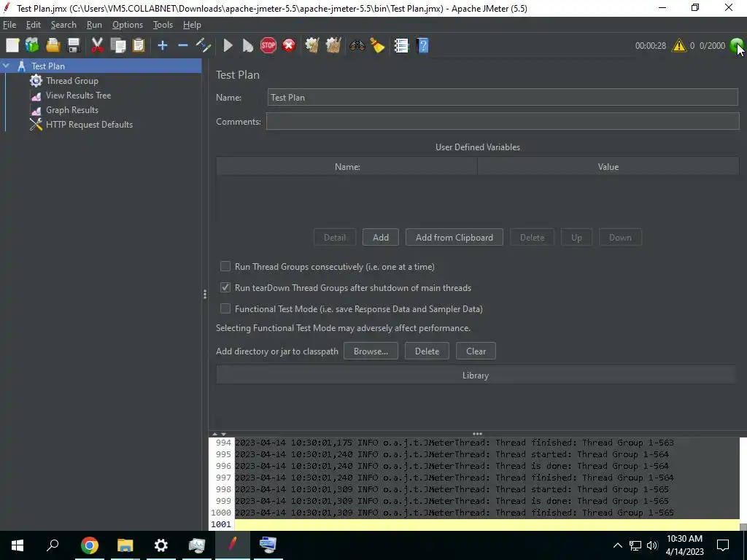
Task: Click the Detail button
Action: [x=334, y=238]
